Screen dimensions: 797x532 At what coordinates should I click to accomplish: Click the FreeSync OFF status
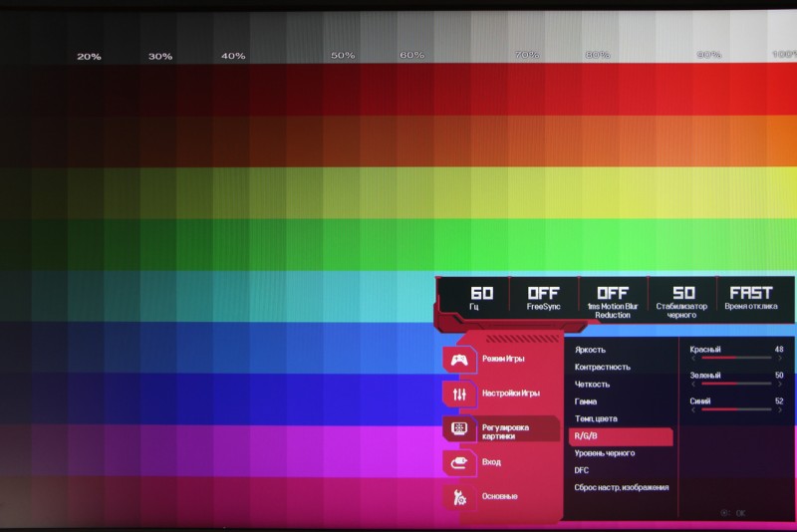(543, 298)
